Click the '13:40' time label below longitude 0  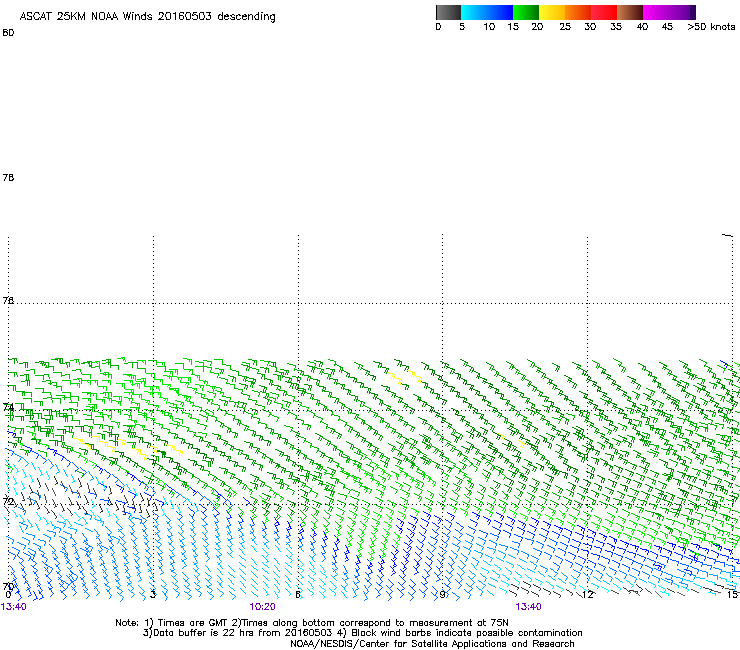(x=14, y=607)
